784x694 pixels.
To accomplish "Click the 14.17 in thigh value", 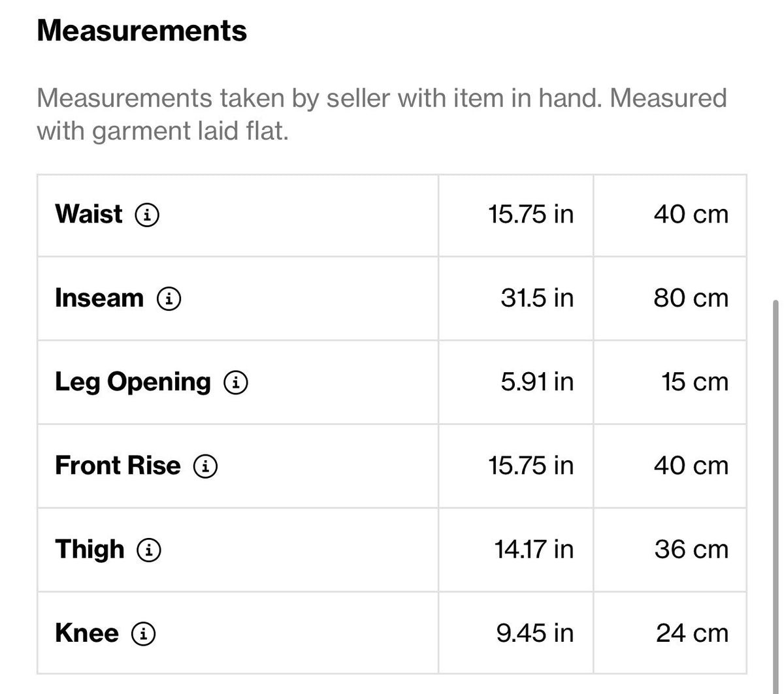I will click(x=534, y=550).
